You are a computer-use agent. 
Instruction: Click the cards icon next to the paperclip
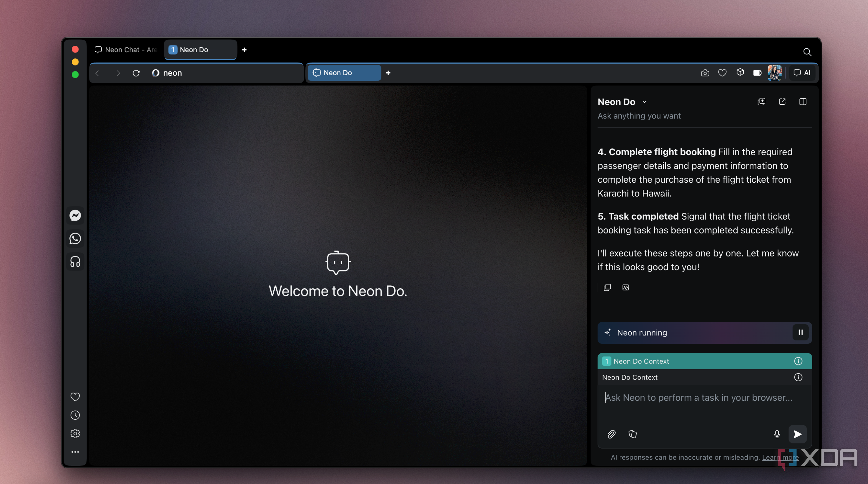click(632, 434)
